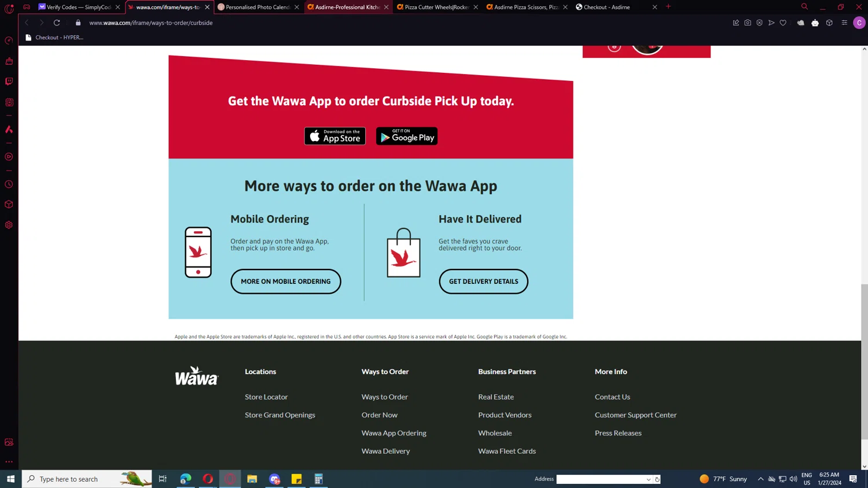Open Customer Support Center link
The width and height of the screenshot is (868, 488).
coord(635,415)
